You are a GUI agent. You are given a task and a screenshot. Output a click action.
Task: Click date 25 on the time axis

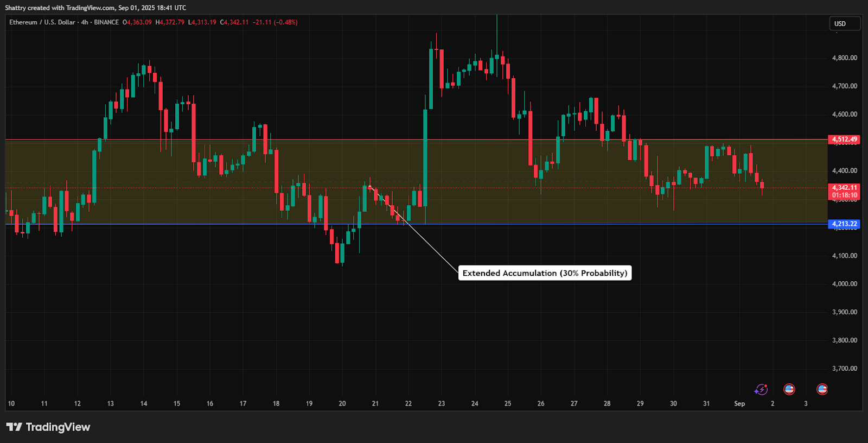508,403
